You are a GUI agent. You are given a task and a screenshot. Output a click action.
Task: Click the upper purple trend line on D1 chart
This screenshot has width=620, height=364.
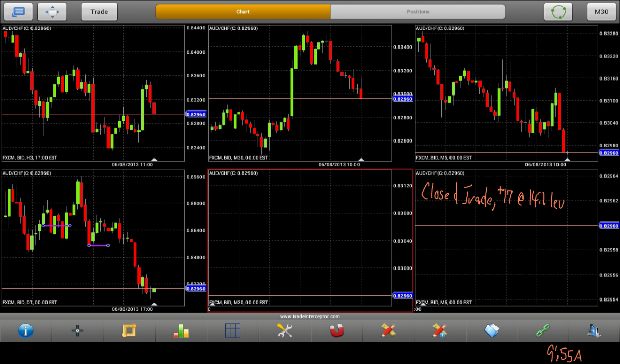[x=56, y=225]
